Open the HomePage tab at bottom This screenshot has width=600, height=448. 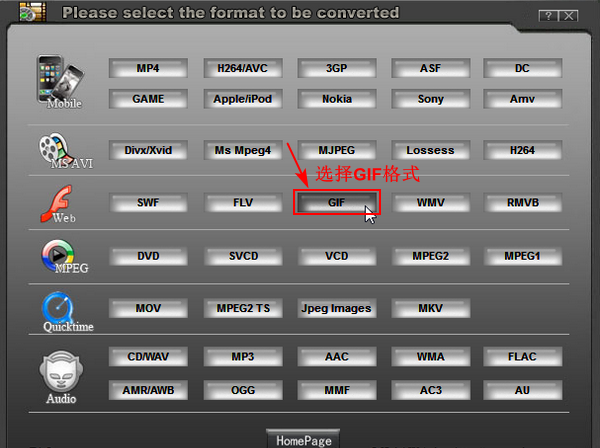click(303, 439)
